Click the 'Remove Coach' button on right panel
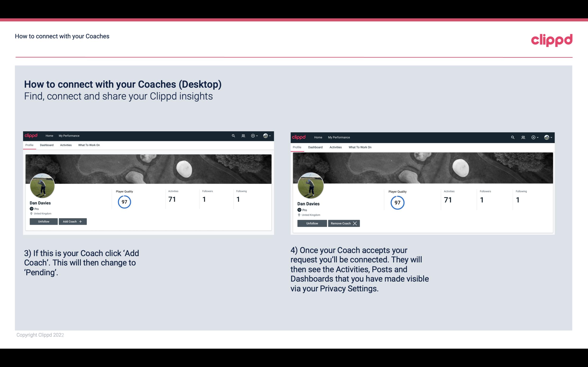The image size is (588, 367). [x=344, y=223]
